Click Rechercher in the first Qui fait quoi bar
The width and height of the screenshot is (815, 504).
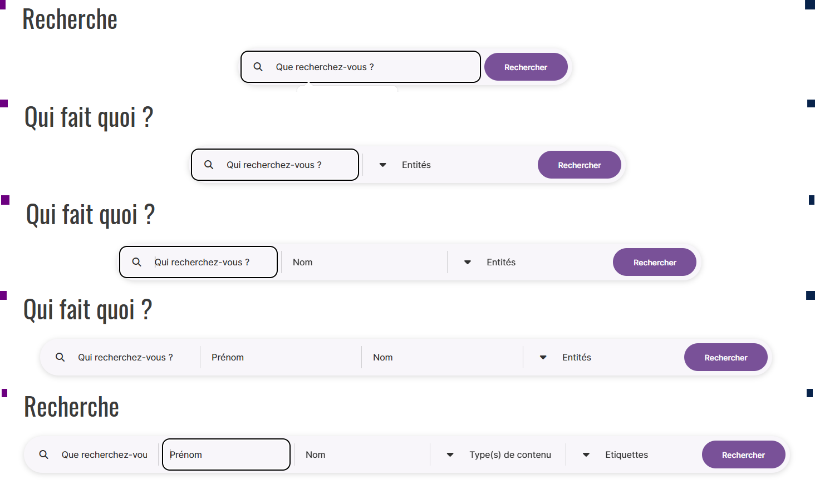[x=579, y=165]
